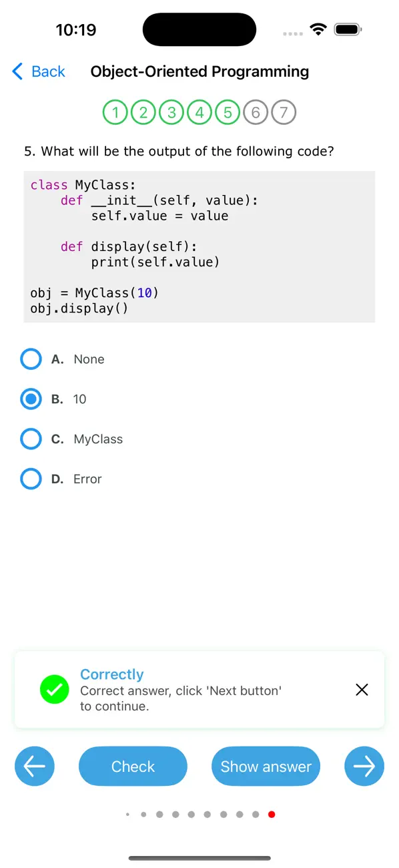Click the green checkmark in the feedback banner
Viewport: 399px width, 868px height.
(54, 689)
